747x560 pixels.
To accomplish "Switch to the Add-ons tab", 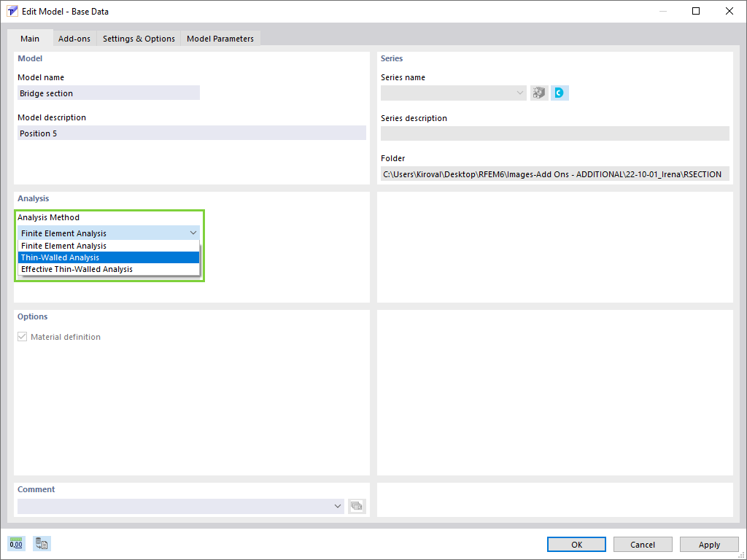I will [x=74, y=39].
